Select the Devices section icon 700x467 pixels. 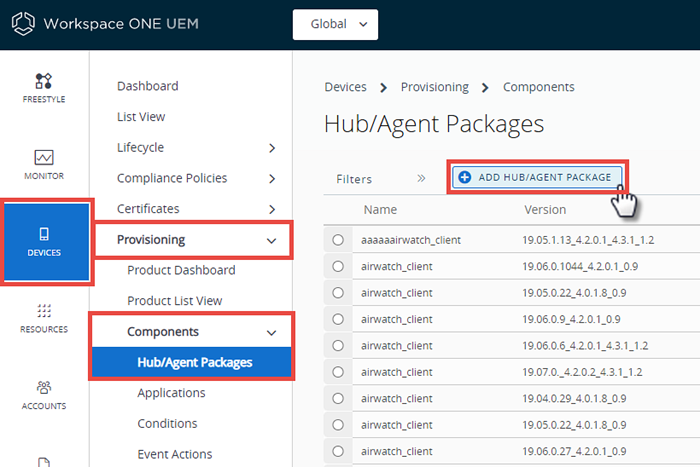[x=44, y=234]
